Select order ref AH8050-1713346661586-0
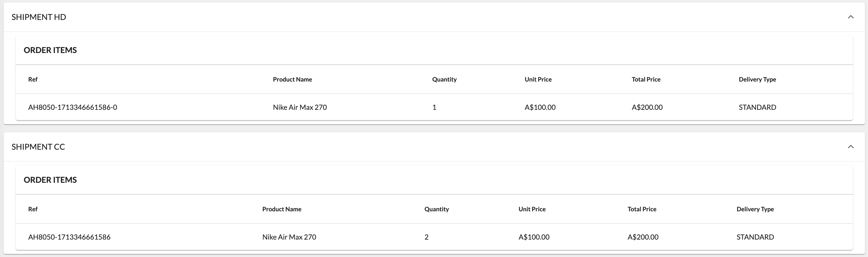 pyautogui.click(x=72, y=107)
